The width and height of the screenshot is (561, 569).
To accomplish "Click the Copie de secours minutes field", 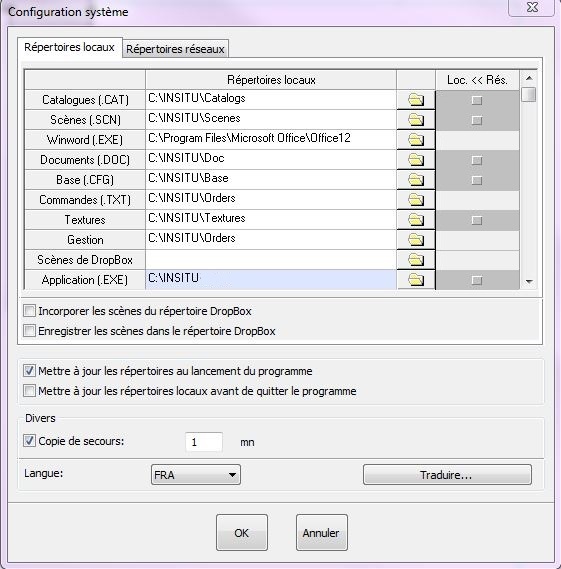I will pos(204,442).
